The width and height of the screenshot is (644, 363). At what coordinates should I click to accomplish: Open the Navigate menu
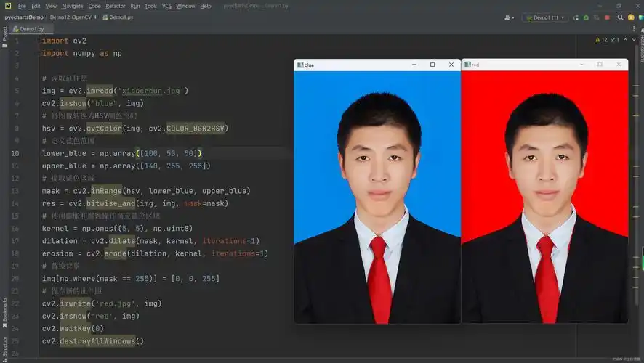[72, 6]
